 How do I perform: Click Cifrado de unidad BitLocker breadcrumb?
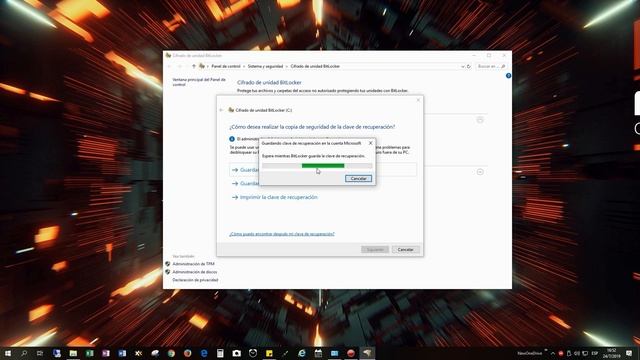[x=315, y=66]
